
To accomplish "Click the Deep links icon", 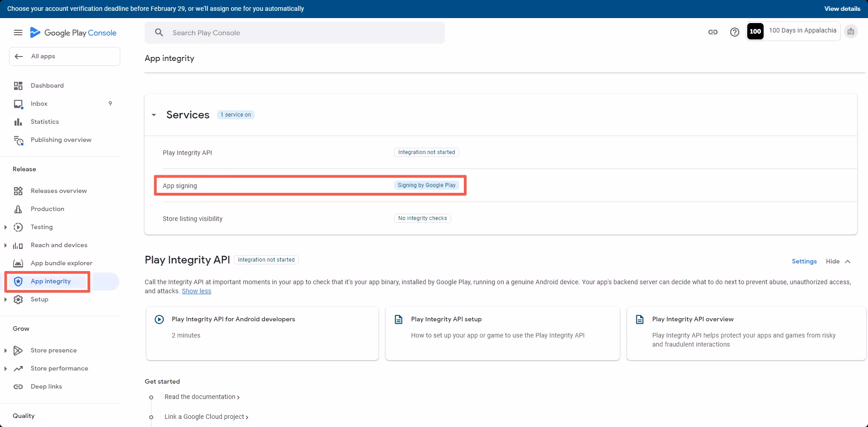I will (18, 386).
